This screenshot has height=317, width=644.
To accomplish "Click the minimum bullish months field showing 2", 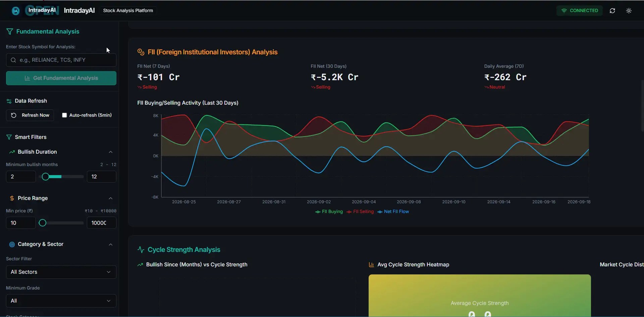I will (x=21, y=177).
